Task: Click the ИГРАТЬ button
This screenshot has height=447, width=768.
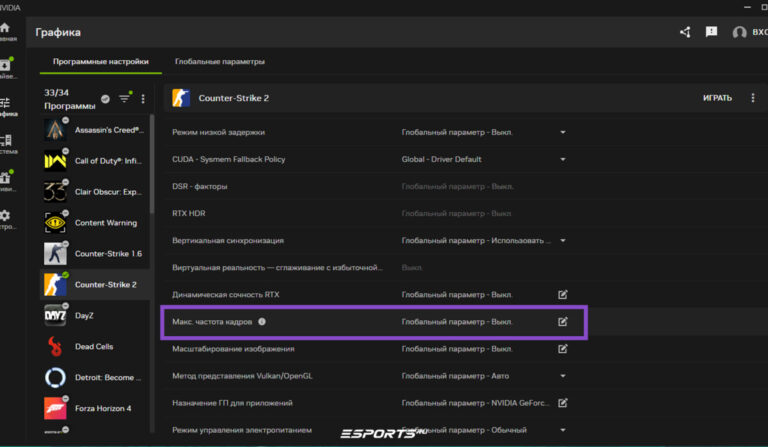Action: pyautogui.click(x=717, y=98)
